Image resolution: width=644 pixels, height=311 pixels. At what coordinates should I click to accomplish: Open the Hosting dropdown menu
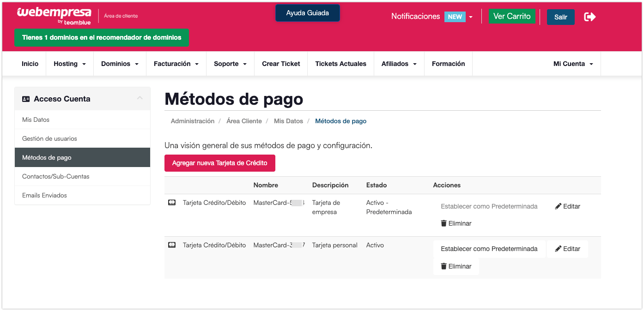coord(70,64)
